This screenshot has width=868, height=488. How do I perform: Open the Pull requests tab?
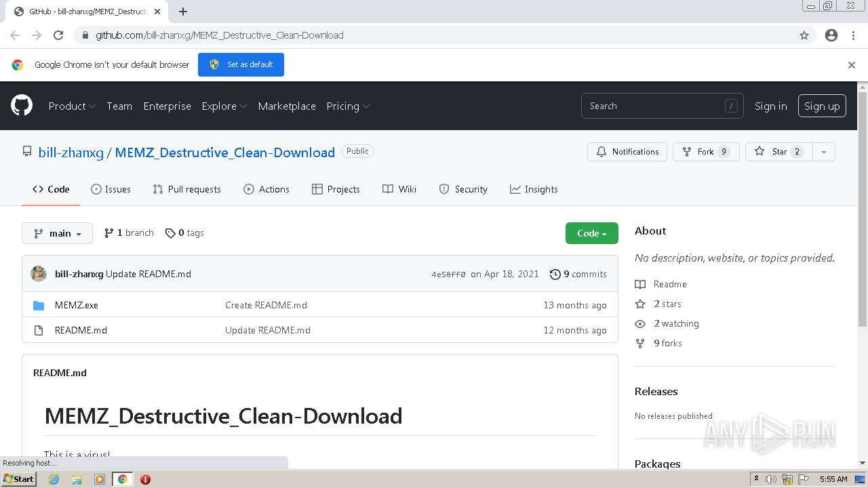pyautogui.click(x=186, y=189)
